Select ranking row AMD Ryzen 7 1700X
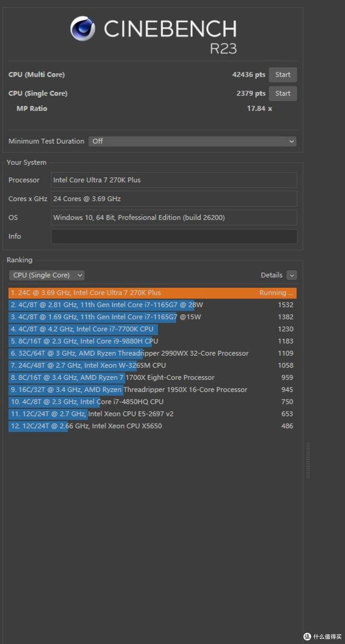 [152, 378]
